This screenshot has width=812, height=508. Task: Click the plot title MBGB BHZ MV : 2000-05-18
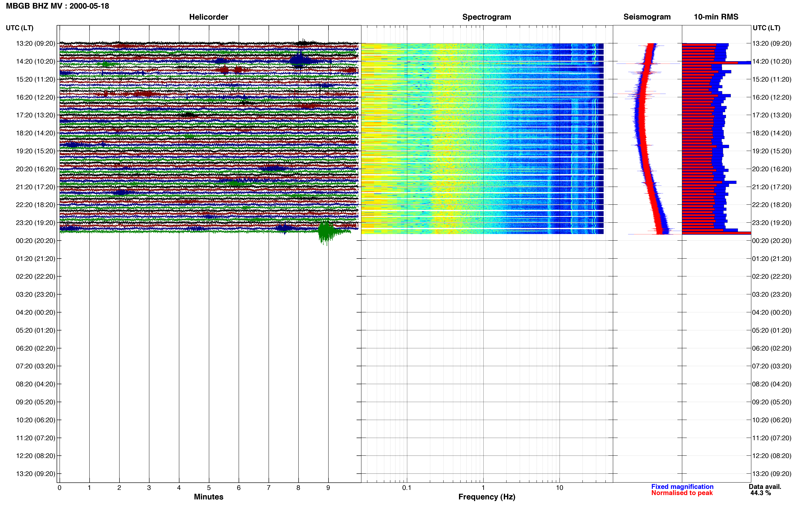tap(57, 6)
